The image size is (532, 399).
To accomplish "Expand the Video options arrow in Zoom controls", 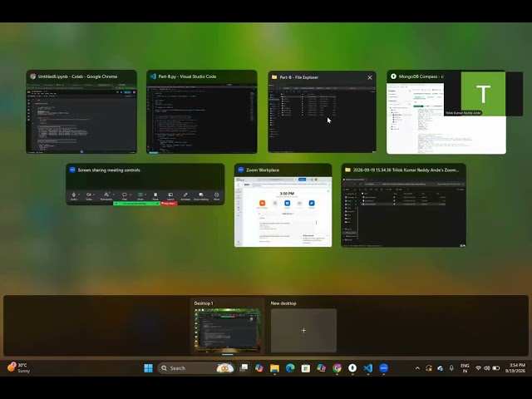I will [x=94, y=195].
